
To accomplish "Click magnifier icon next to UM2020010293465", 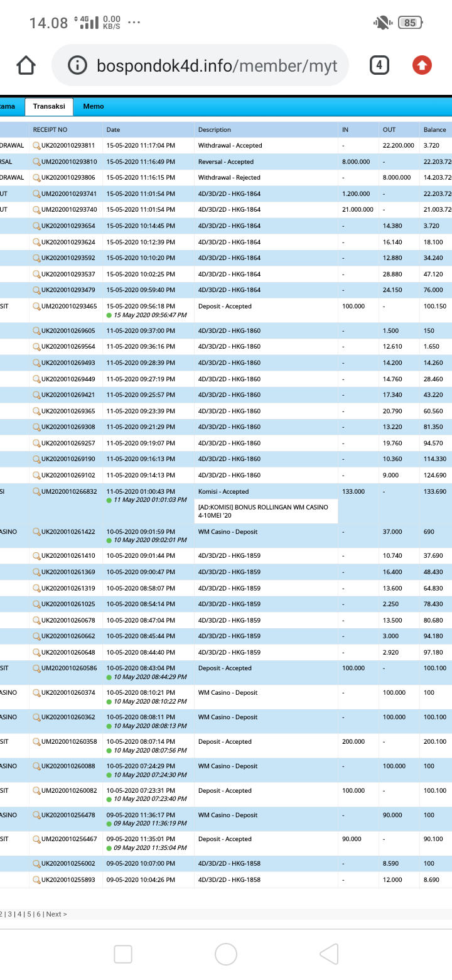I will (36, 307).
